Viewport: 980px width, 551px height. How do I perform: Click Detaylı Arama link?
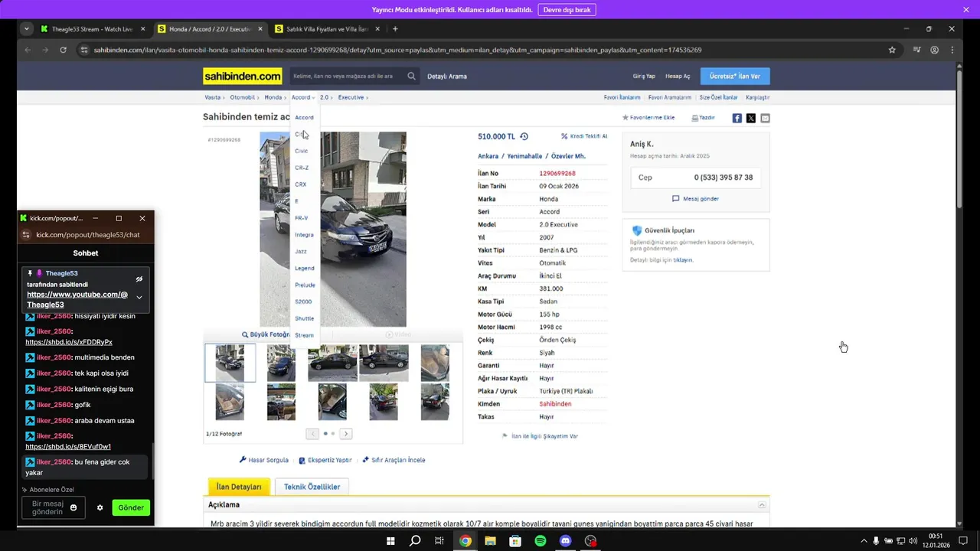tap(447, 77)
